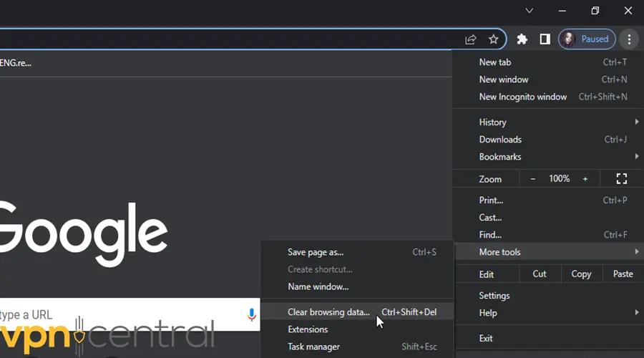Open Find... from the menu
644x358 pixels.
point(548,235)
